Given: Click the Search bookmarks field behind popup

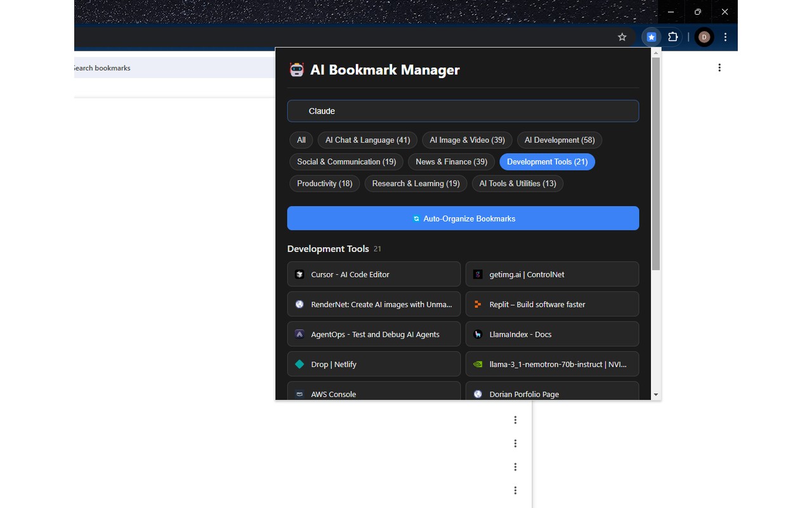Looking at the screenshot, I should point(174,68).
